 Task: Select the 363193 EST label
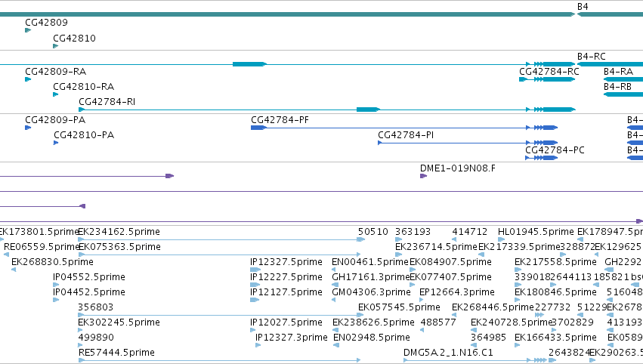tap(413, 232)
